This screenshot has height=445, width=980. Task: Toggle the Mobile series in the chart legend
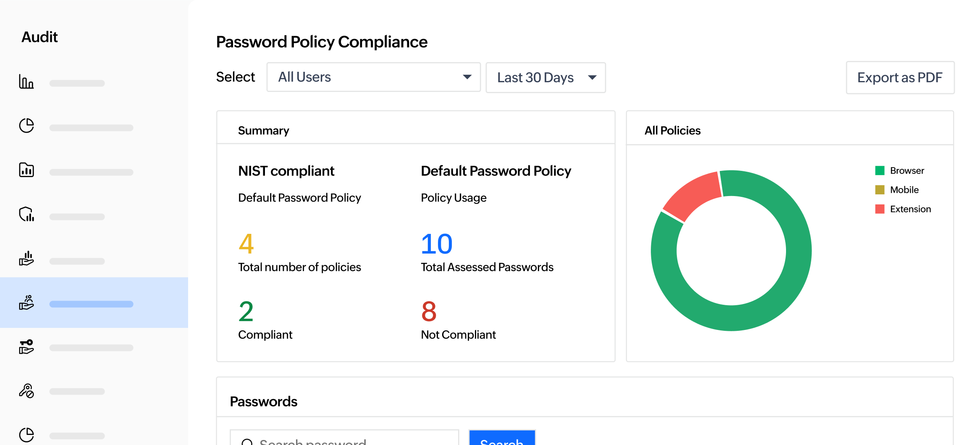point(904,190)
